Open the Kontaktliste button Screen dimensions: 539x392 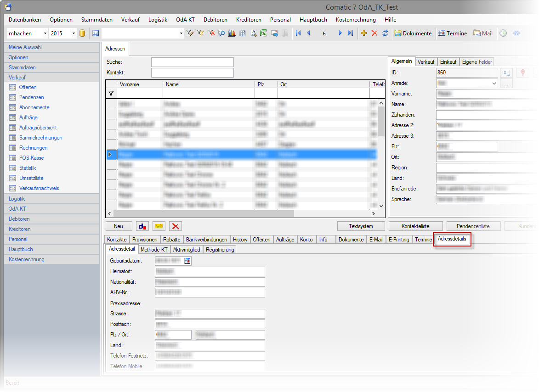tap(415, 226)
